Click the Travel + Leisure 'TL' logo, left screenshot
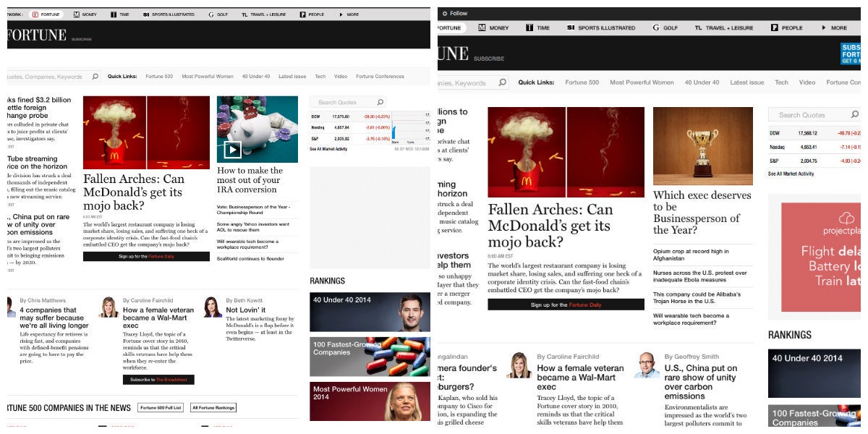The height and width of the screenshot is (434, 868). 244,14
